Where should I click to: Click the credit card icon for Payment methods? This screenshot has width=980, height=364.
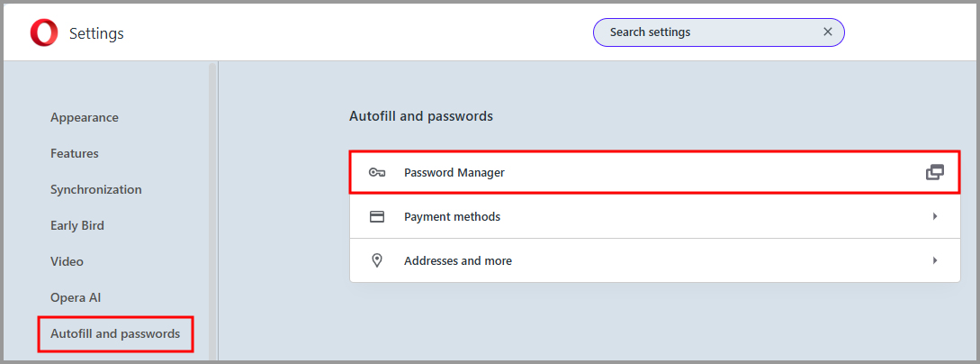point(377,216)
